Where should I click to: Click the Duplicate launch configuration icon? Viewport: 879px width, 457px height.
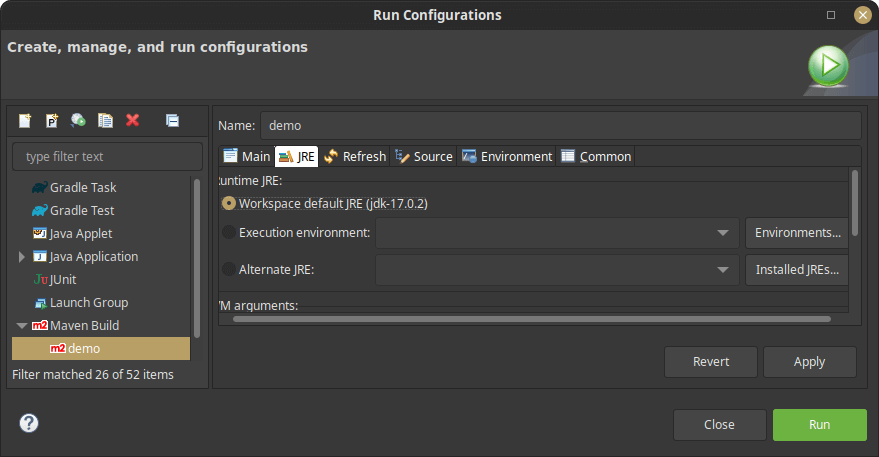[105, 121]
